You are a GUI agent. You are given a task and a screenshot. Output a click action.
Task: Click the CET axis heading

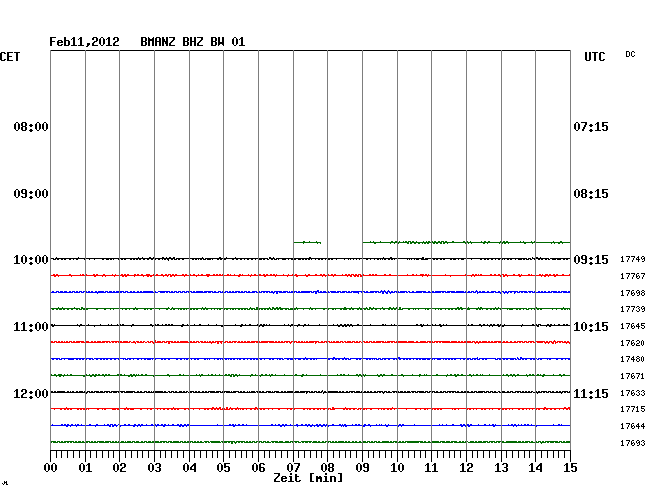(x=10, y=57)
